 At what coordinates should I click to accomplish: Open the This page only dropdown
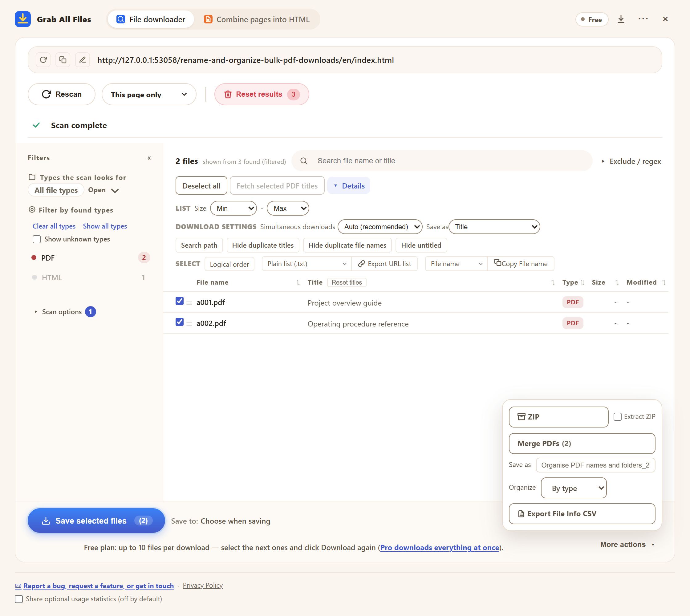149,95
